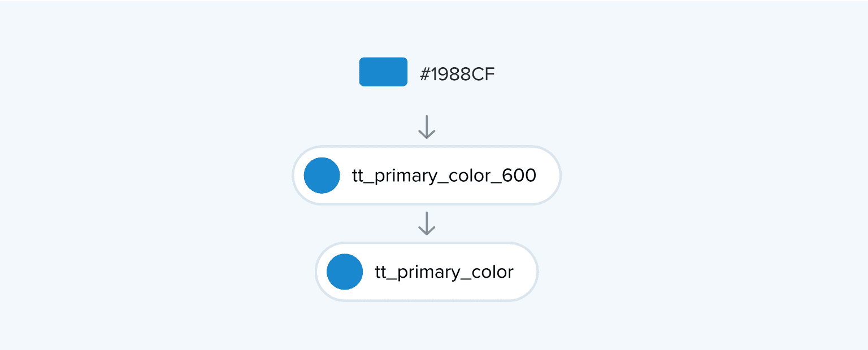Select the bottom tt_primary_color label text
Image resolution: width=868 pixels, height=350 pixels.
pyautogui.click(x=444, y=272)
